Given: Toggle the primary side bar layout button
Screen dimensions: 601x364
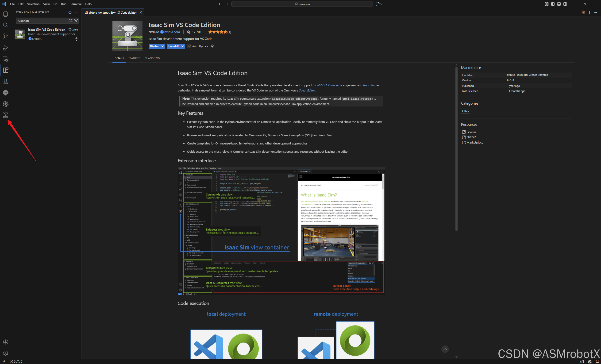Looking at the screenshot, I should pos(553,4).
